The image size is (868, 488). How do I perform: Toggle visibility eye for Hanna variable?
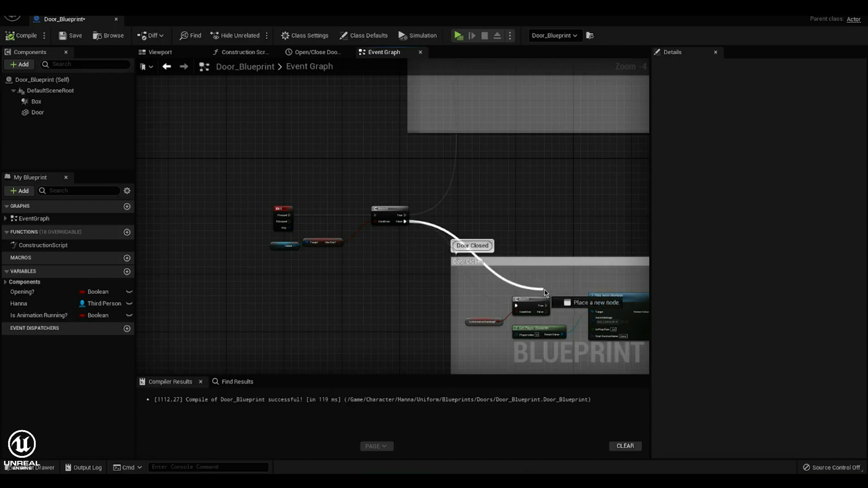(x=129, y=304)
